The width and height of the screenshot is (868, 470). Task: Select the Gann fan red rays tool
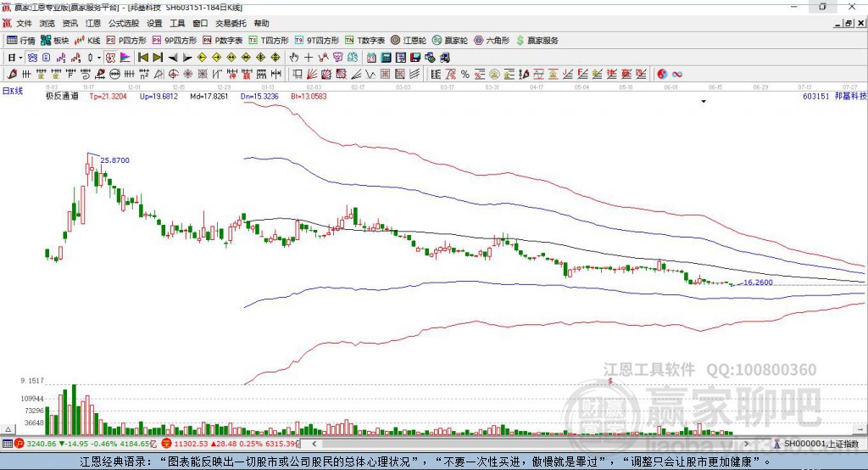coord(312,74)
